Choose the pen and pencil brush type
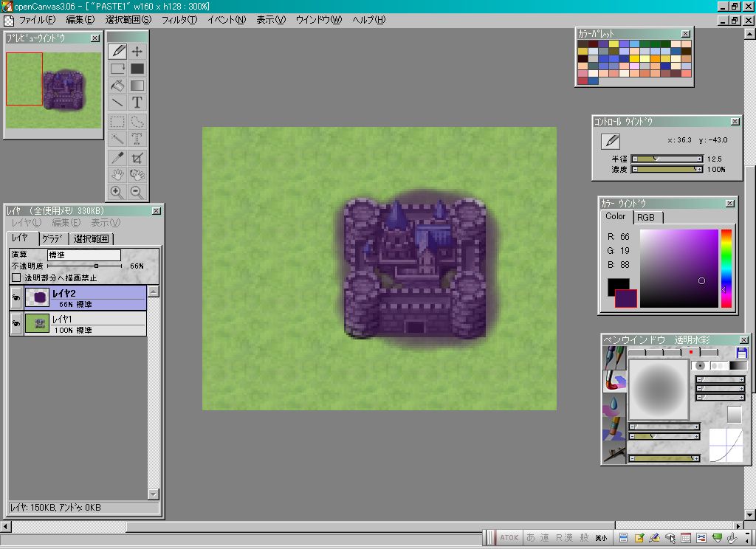The width and height of the screenshot is (756, 549). (615, 358)
